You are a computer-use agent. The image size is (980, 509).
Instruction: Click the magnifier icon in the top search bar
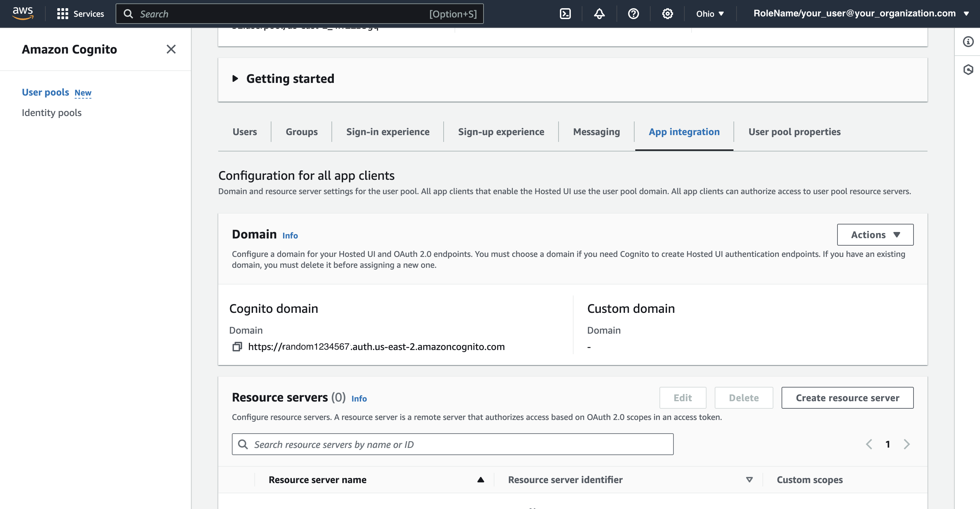(129, 14)
